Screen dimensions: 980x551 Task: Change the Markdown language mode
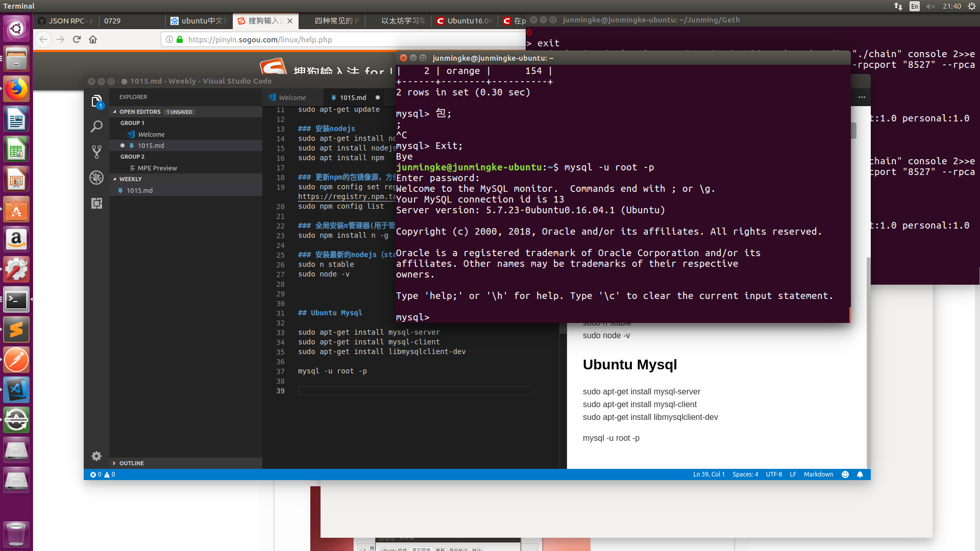tap(818, 474)
